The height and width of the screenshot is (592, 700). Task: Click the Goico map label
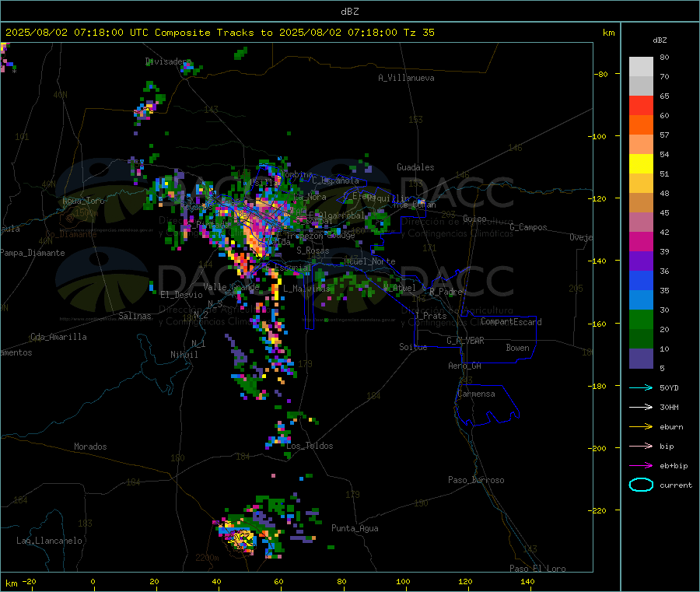[474, 219]
